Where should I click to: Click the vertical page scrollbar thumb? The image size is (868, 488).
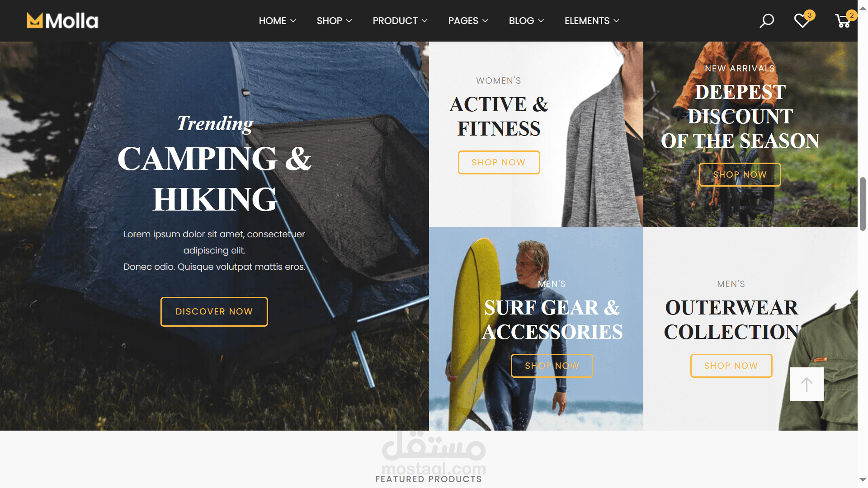[x=863, y=204]
